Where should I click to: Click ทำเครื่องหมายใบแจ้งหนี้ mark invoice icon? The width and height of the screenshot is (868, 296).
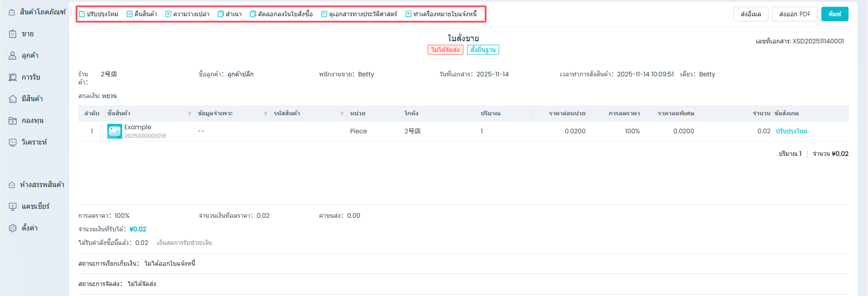point(408,14)
